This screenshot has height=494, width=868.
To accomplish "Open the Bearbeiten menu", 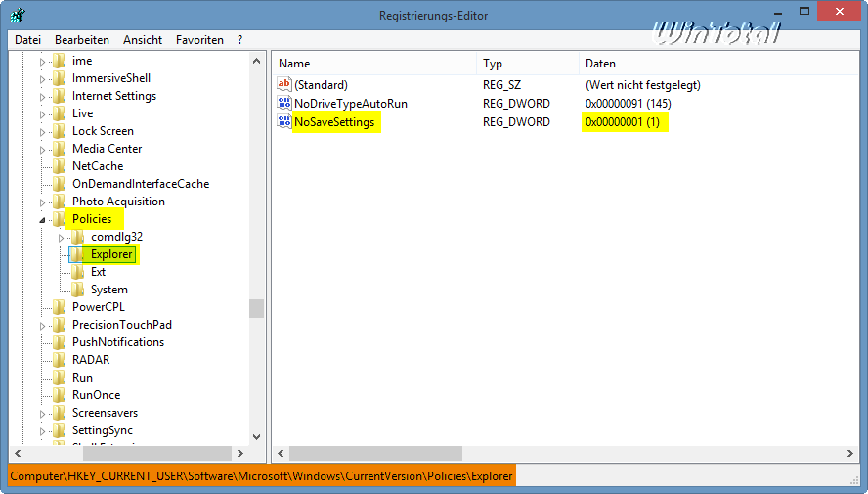I will (x=82, y=40).
